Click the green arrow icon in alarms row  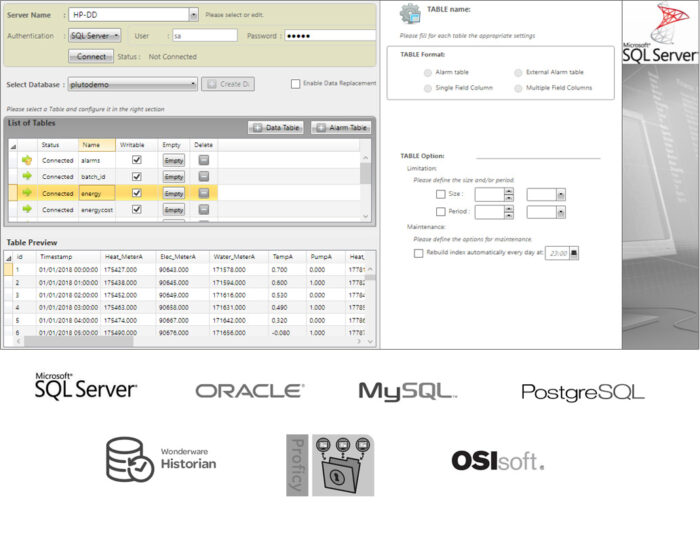coord(27,160)
